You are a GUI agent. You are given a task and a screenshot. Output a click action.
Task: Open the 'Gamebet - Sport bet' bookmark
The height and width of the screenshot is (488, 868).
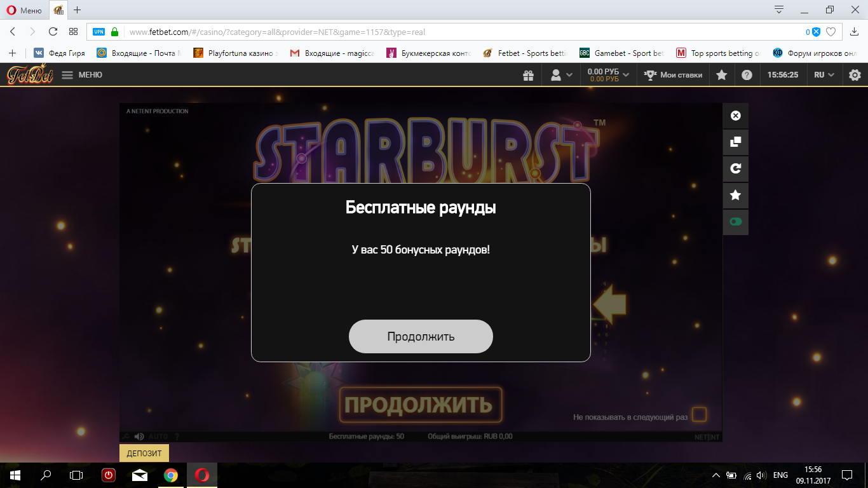[x=622, y=53]
